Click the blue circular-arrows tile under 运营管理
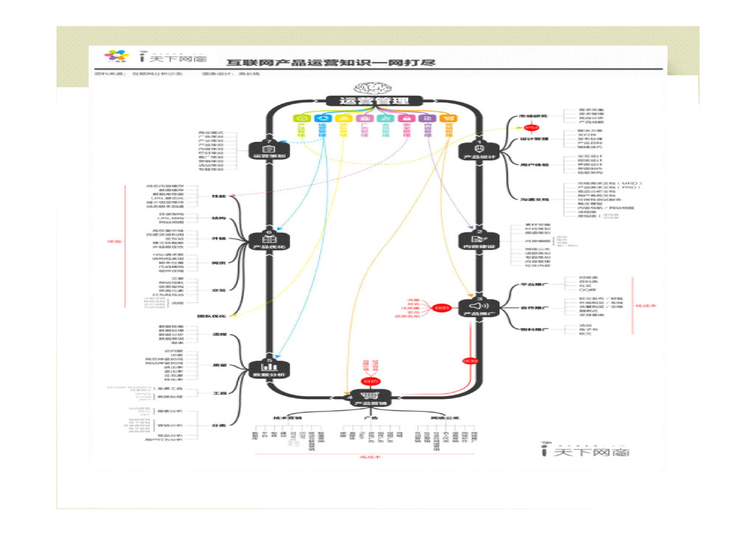756x535 pixels. [x=323, y=117]
